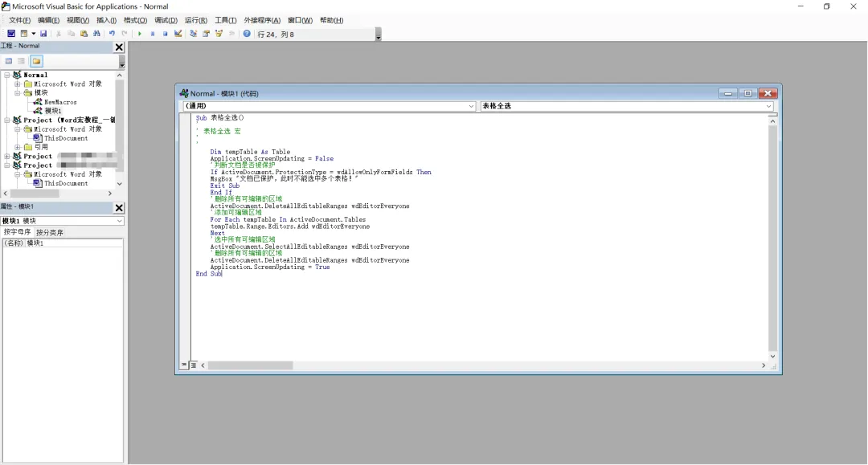Open the 视图(V) menu

[77, 20]
